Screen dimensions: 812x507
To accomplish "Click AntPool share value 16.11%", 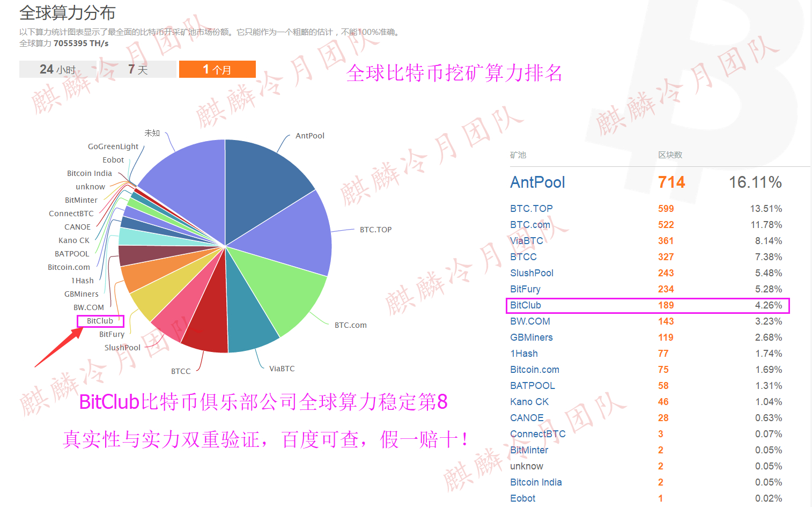I will point(755,182).
